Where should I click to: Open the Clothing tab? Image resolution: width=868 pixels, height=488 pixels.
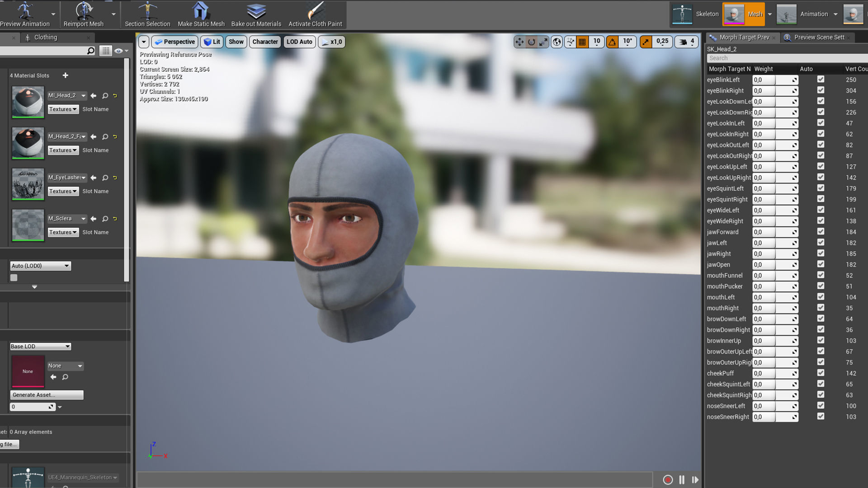pyautogui.click(x=46, y=38)
